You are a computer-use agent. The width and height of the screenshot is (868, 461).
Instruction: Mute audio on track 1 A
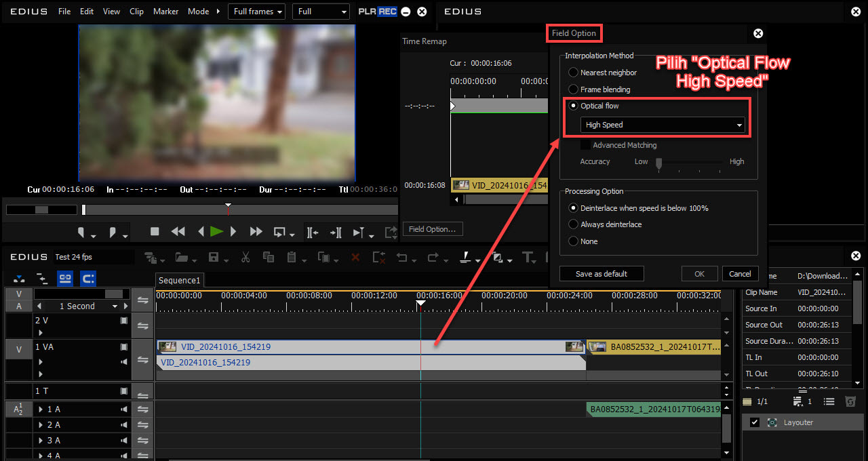pyautogui.click(x=124, y=409)
